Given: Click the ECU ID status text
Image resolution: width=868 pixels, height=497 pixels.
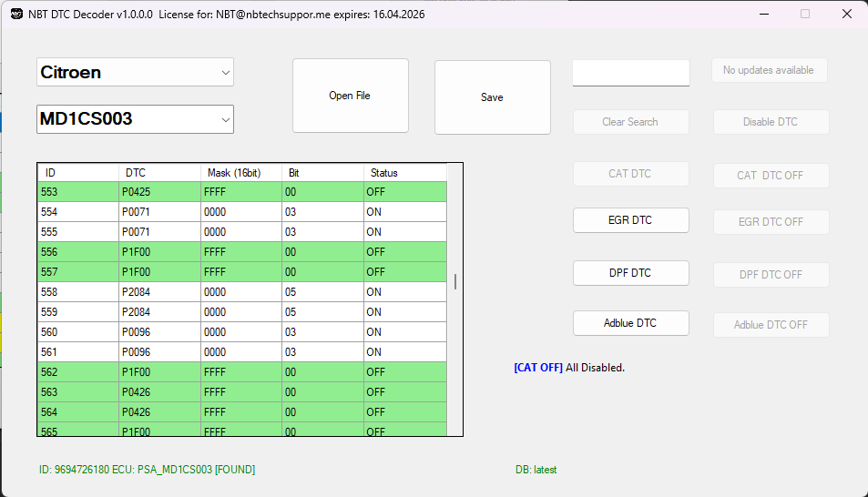Looking at the screenshot, I should point(147,470).
